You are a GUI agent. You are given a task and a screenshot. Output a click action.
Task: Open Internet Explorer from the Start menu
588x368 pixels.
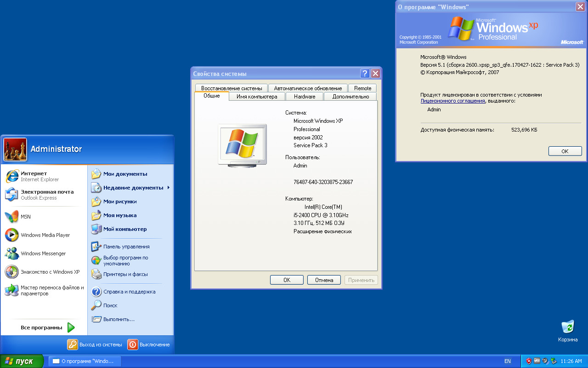click(x=44, y=176)
